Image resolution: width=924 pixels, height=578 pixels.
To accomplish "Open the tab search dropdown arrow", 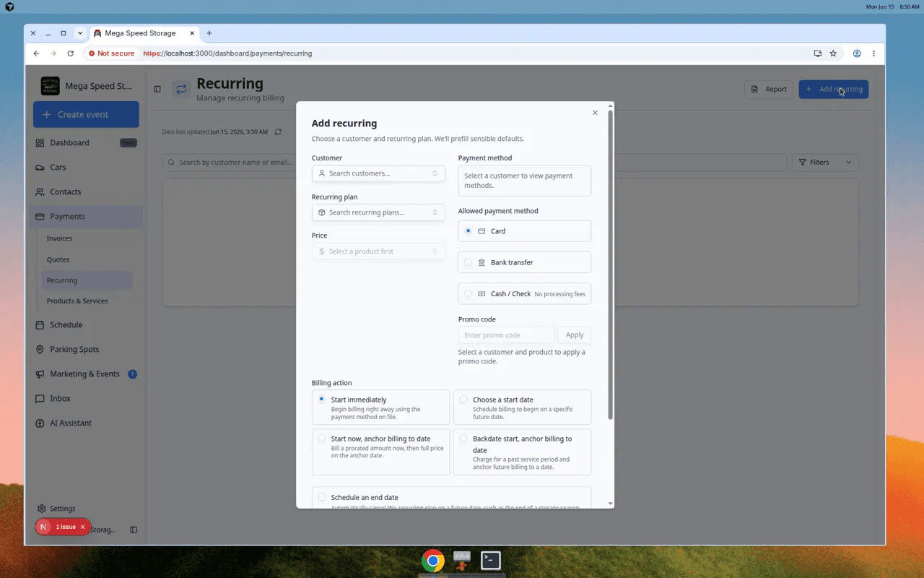I will (x=80, y=33).
